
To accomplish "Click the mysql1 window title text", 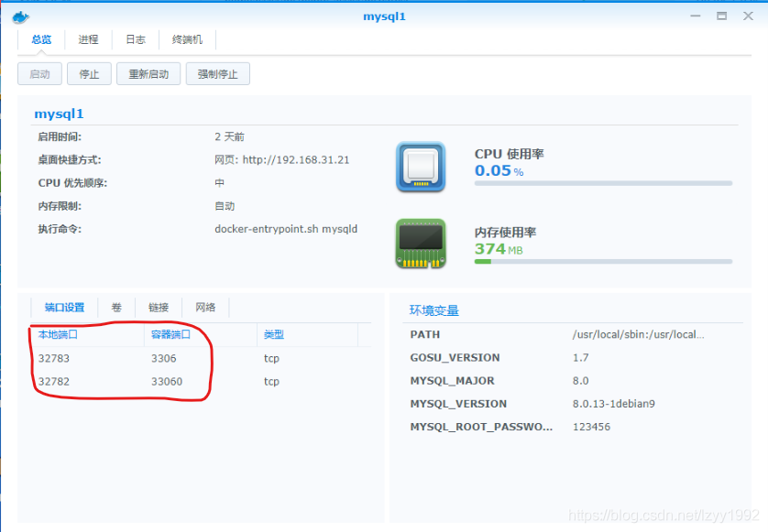I will [x=385, y=16].
